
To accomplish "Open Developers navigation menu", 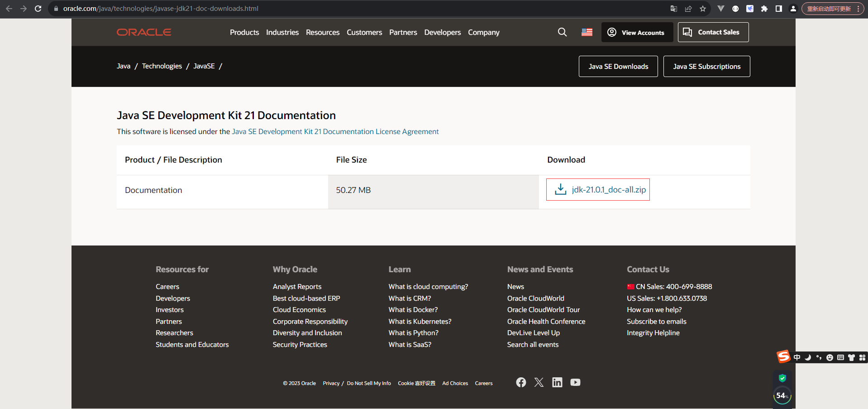I will point(443,32).
